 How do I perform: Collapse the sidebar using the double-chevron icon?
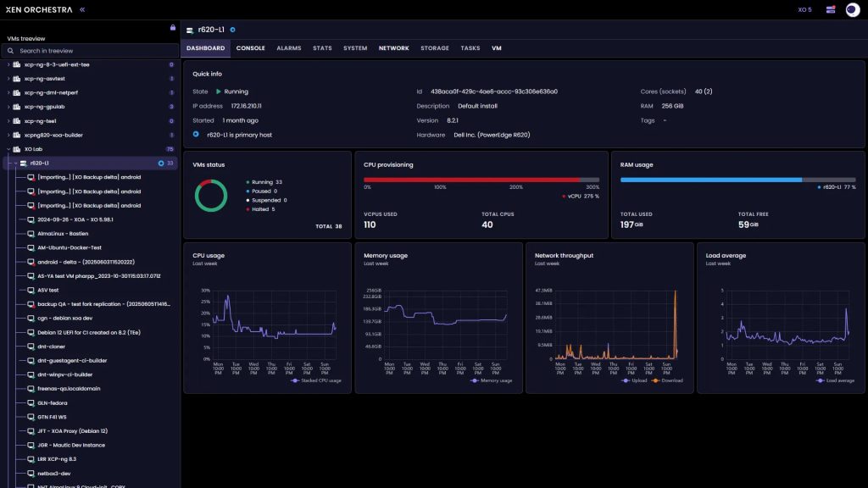click(82, 10)
